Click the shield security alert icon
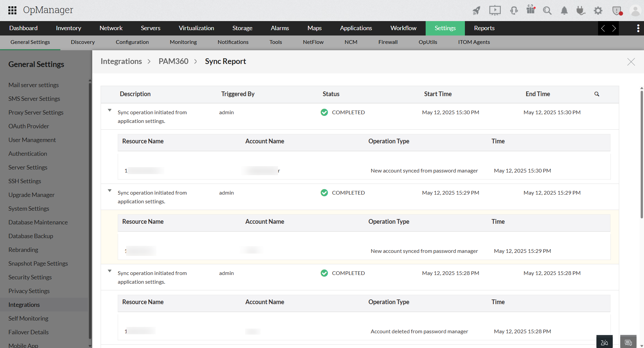644x348 pixels. click(x=617, y=11)
